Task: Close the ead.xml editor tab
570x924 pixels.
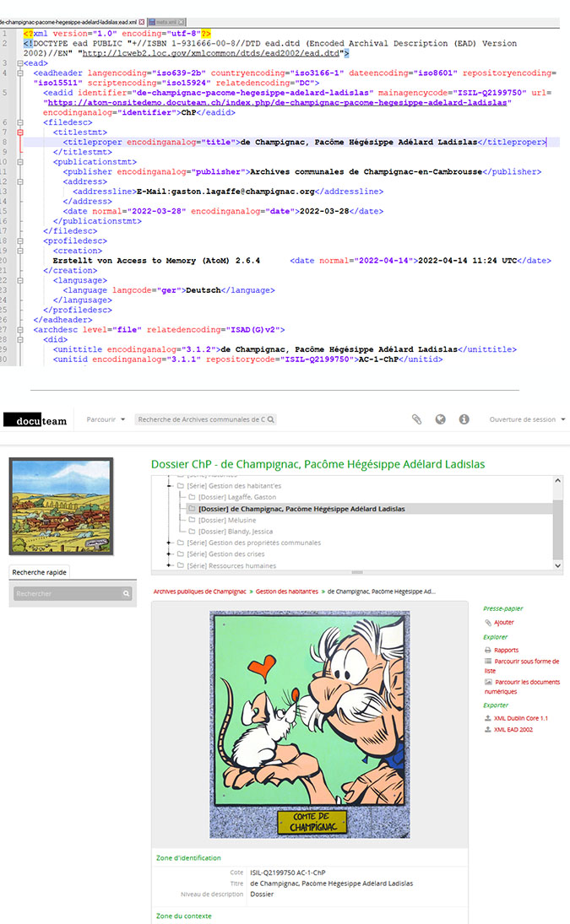Action: (142, 22)
